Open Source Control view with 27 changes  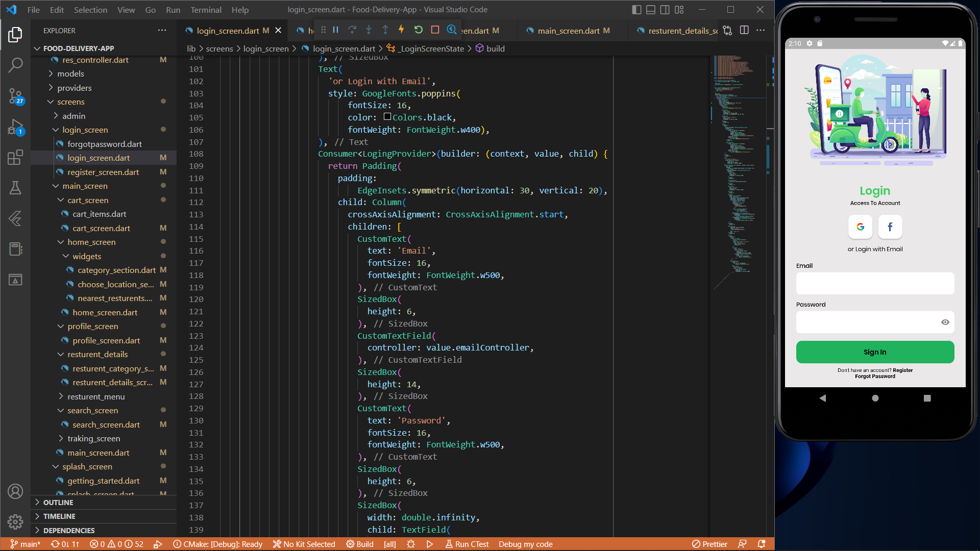pos(15,95)
